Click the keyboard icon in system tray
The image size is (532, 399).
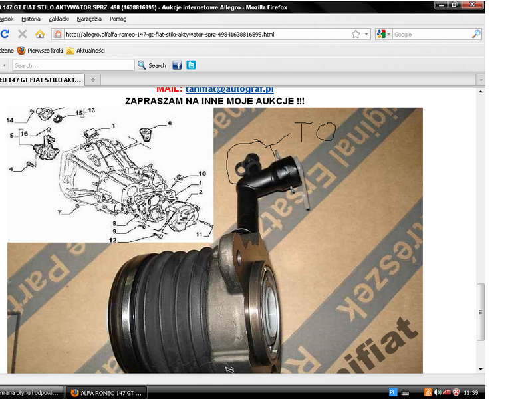pos(405,393)
